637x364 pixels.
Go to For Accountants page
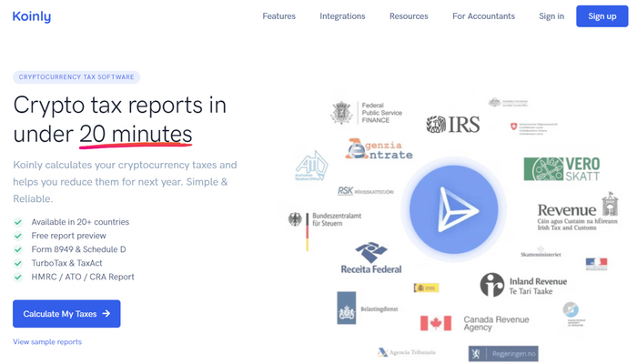coord(483,16)
